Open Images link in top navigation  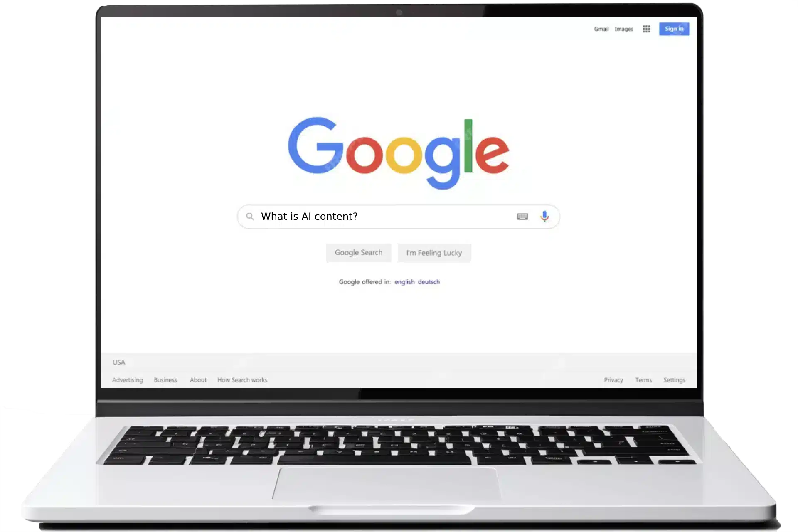tap(624, 29)
